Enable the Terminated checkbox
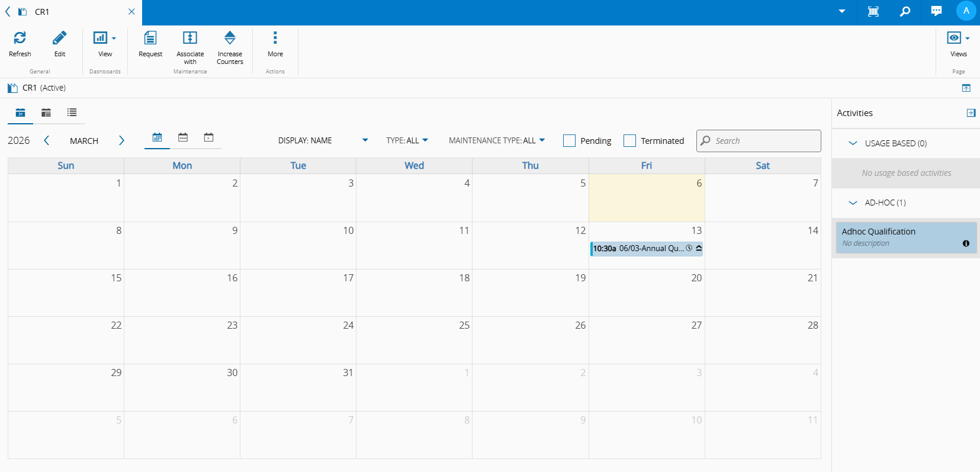980x472 pixels. (x=630, y=141)
